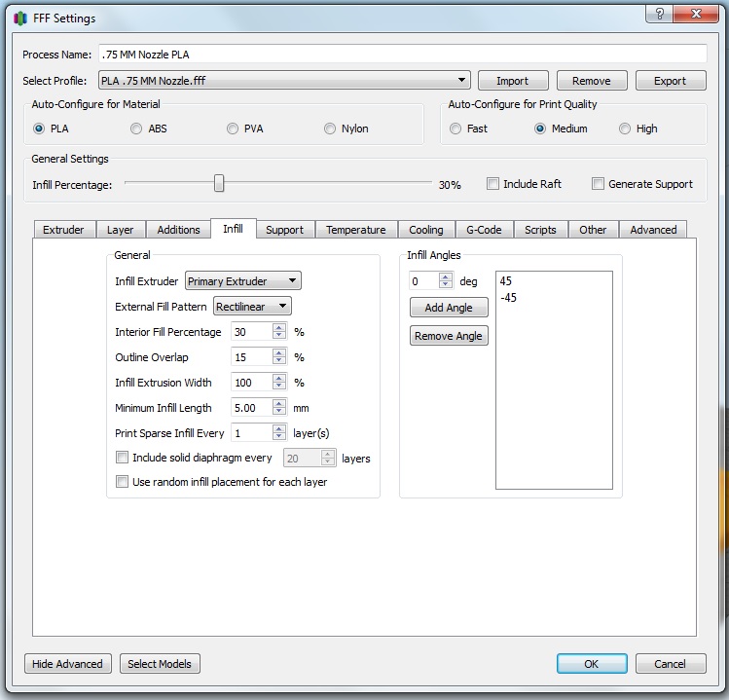Increase Print Sparse Infill Every value

tap(279, 429)
